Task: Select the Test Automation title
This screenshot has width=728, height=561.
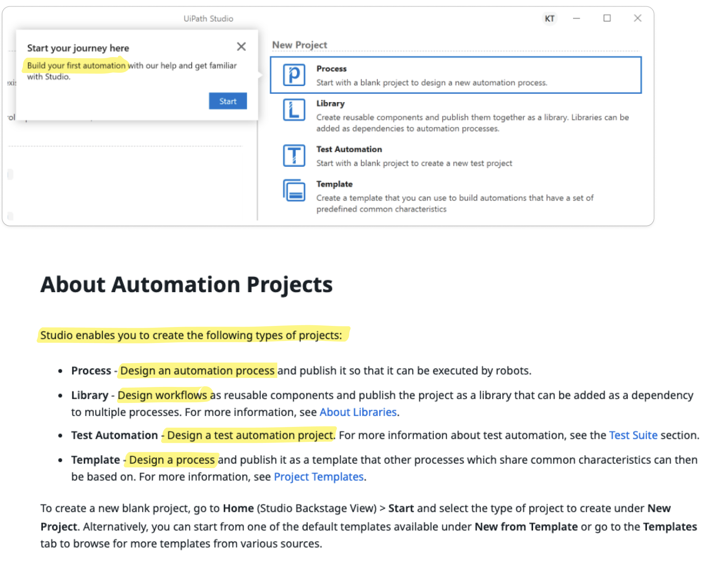Action: [349, 149]
